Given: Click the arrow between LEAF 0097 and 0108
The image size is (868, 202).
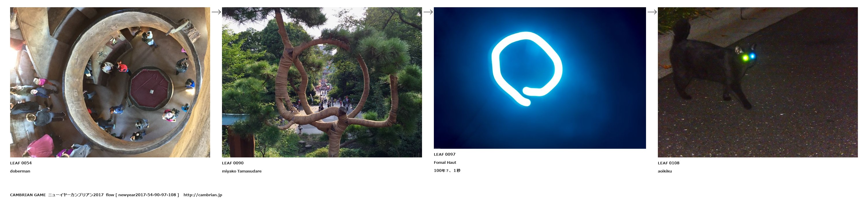Looking at the screenshot, I should point(652,12).
